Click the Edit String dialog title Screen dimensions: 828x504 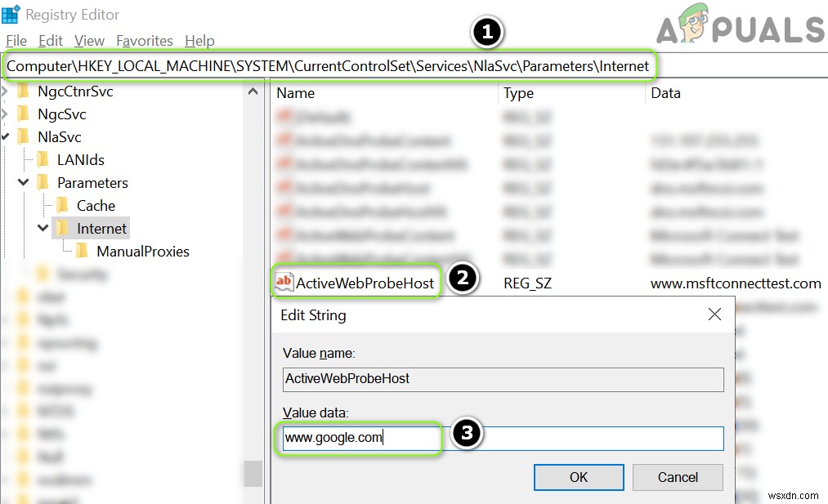point(313,315)
